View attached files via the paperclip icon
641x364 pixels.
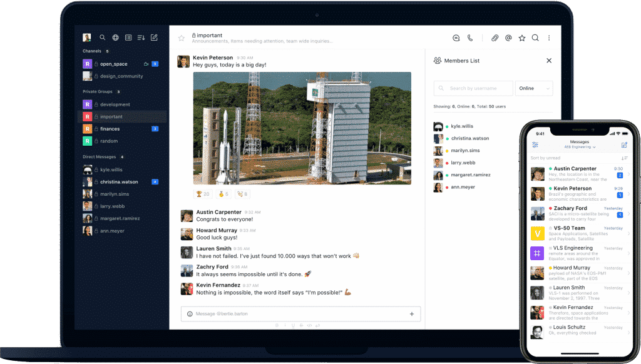[495, 38]
